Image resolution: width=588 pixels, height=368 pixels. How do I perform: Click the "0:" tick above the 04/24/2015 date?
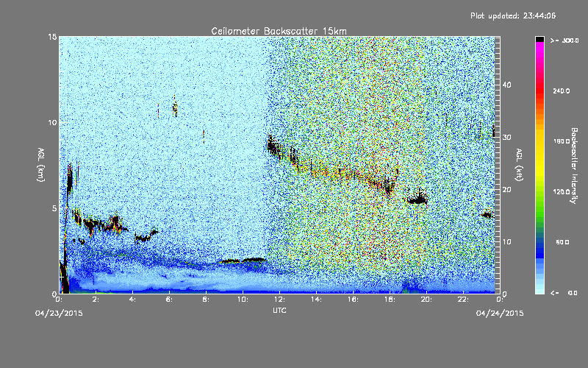click(x=500, y=300)
